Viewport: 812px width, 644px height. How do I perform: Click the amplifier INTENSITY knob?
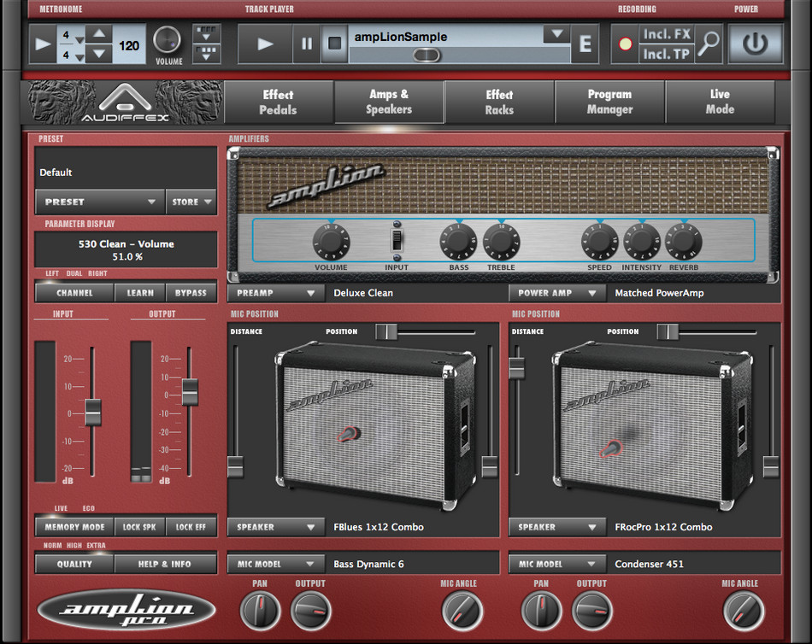[x=642, y=242]
